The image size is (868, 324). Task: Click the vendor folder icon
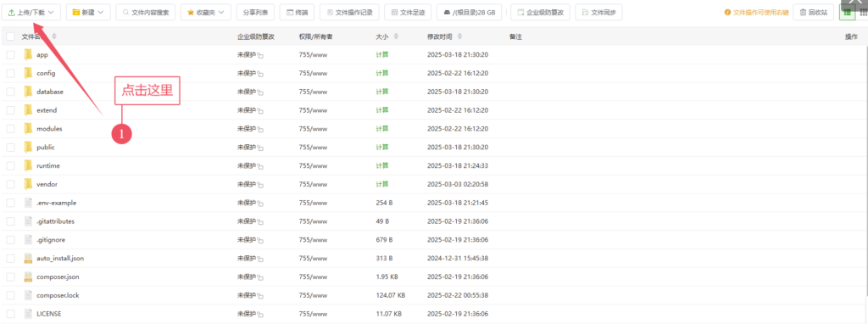(29, 184)
